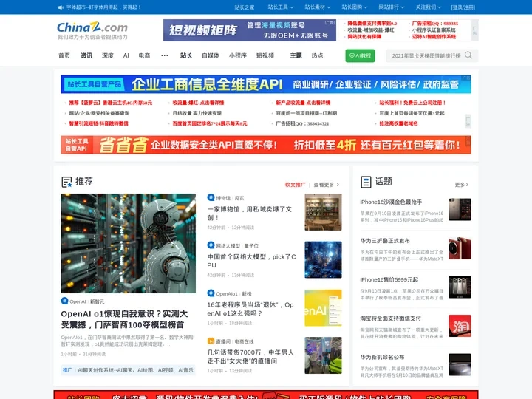
Task: Open topic iPhone16售价5999元起
Action: point(389,279)
